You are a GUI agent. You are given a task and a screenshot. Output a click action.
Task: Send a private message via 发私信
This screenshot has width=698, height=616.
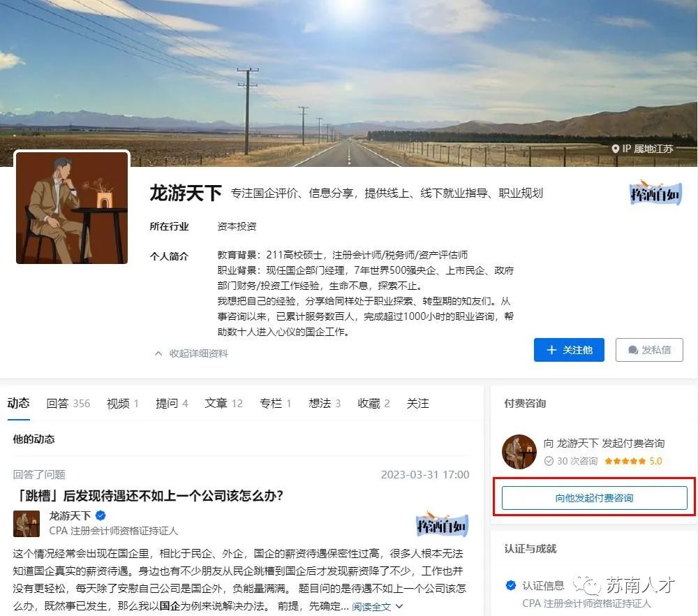(649, 350)
